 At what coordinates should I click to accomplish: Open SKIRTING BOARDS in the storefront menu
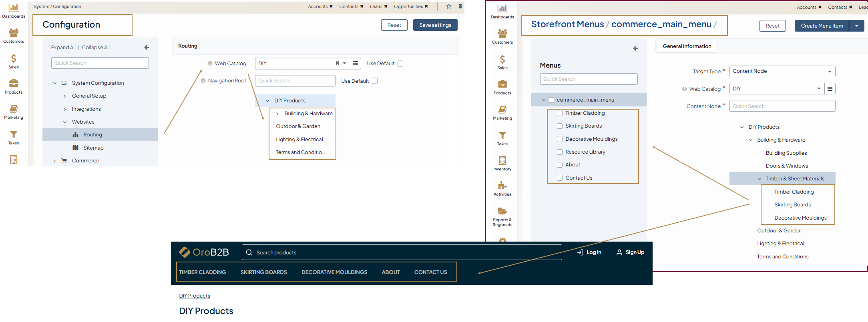264,272
